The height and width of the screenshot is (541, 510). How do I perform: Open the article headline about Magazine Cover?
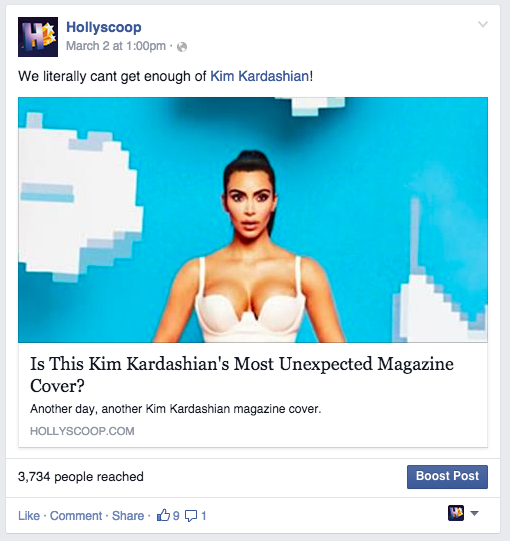coord(242,375)
